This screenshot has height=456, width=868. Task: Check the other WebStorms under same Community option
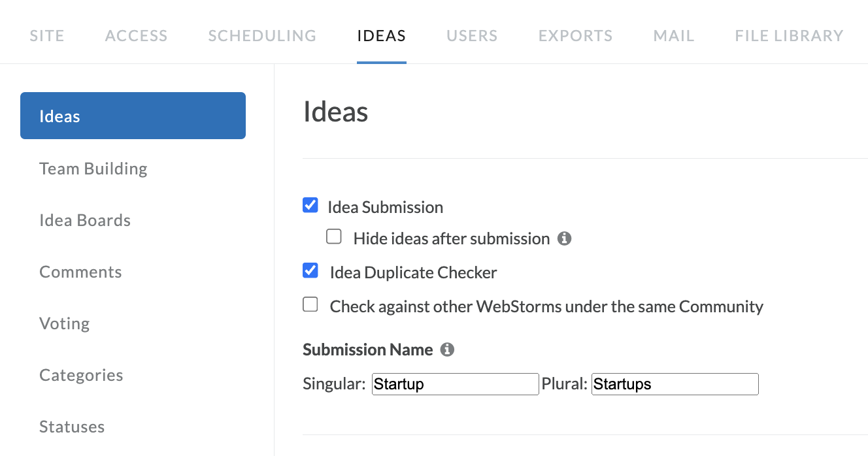click(310, 304)
